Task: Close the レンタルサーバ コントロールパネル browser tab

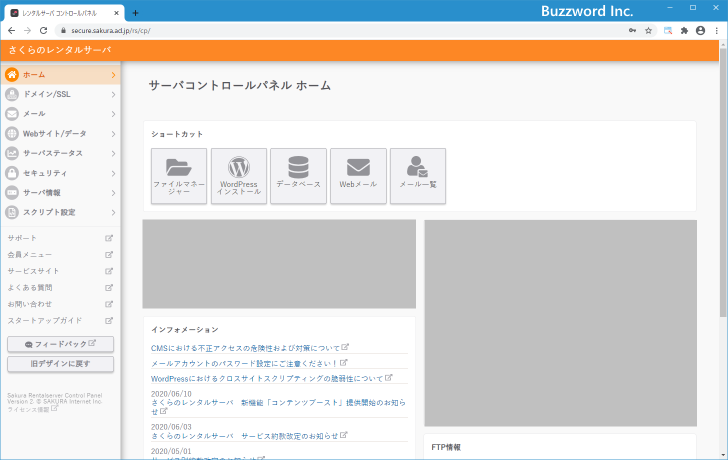Action: (x=117, y=13)
